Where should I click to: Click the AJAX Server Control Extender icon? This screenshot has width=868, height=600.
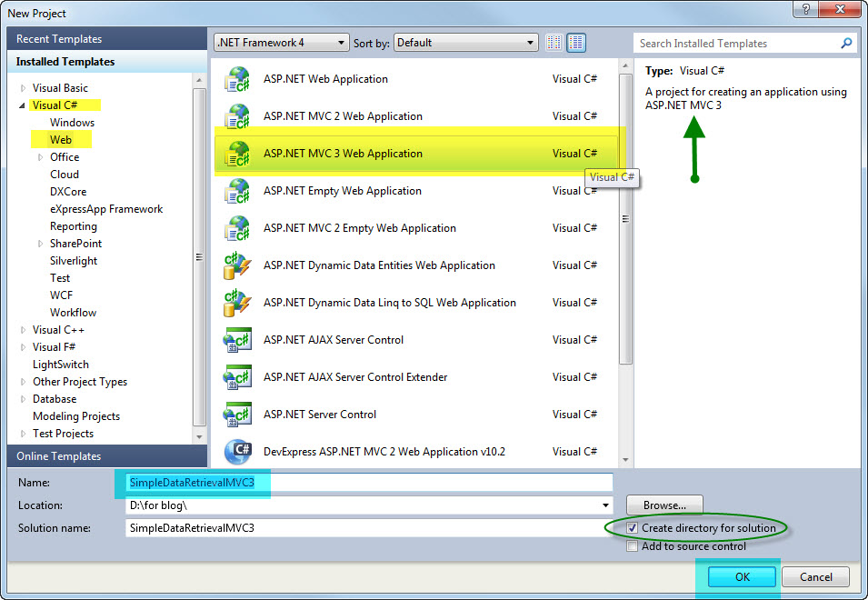(x=237, y=377)
